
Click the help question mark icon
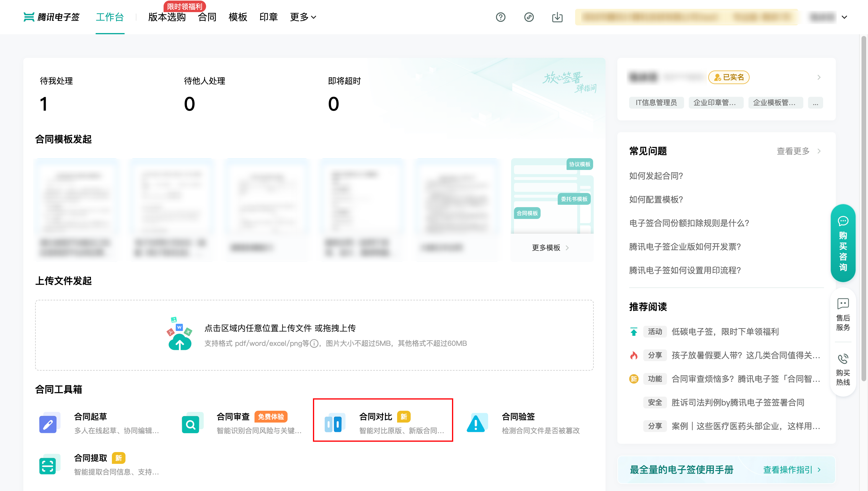(x=500, y=17)
